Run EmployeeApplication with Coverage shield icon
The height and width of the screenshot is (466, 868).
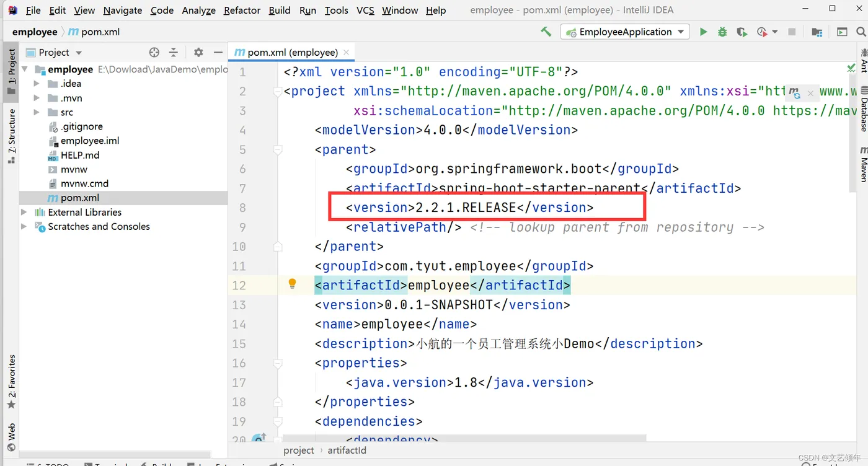(742, 32)
